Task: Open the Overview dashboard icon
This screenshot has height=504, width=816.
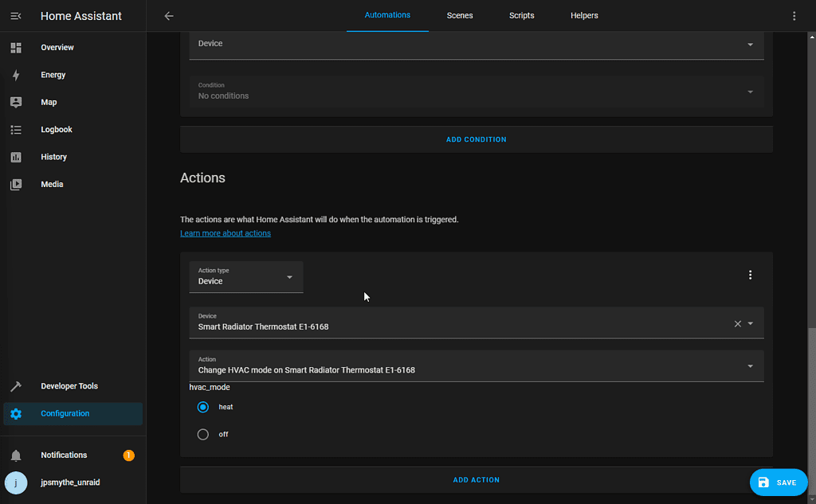Action: (16, 48)
